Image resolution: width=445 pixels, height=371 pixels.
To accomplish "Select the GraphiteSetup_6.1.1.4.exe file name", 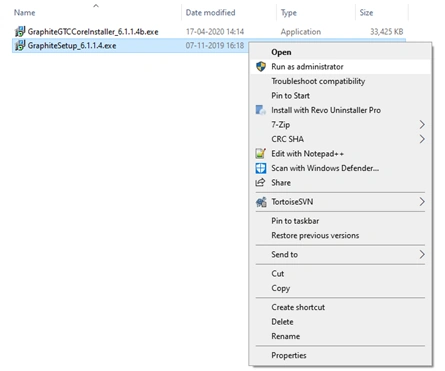I will (x=72, y=46).
